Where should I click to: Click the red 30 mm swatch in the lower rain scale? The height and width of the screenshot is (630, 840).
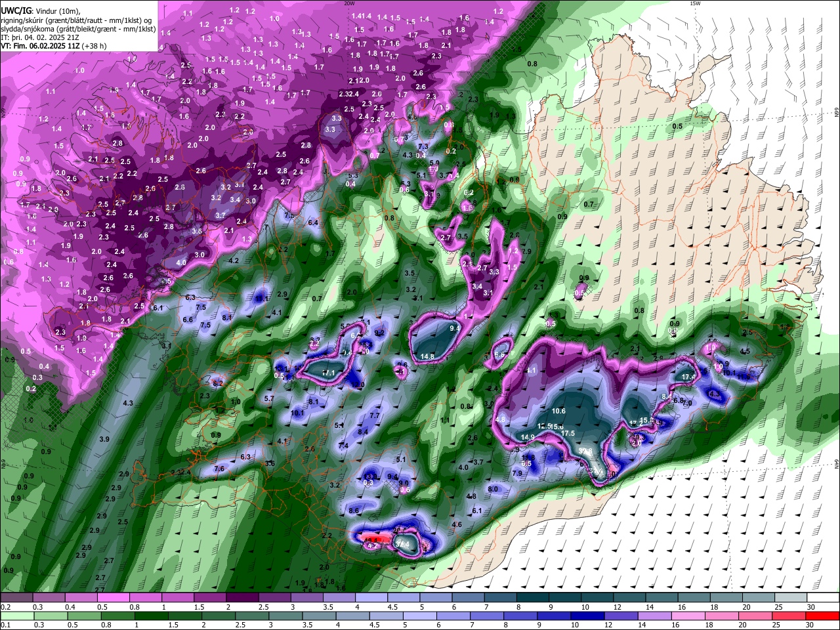coord(823,616)
